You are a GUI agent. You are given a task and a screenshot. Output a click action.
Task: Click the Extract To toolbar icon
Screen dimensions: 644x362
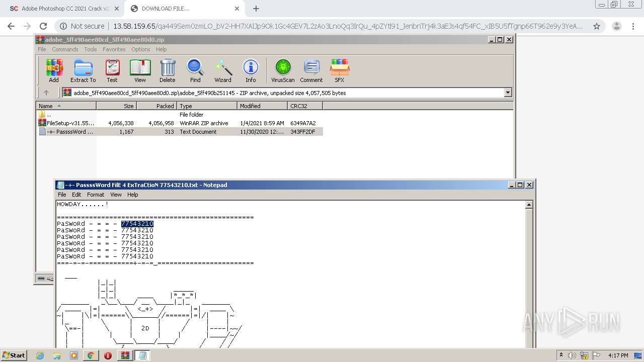pos(83,71)
